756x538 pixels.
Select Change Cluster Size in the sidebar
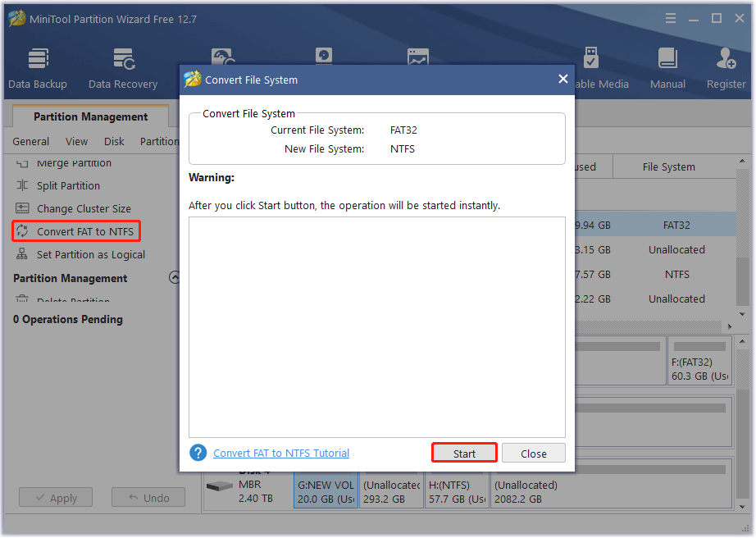84,208
